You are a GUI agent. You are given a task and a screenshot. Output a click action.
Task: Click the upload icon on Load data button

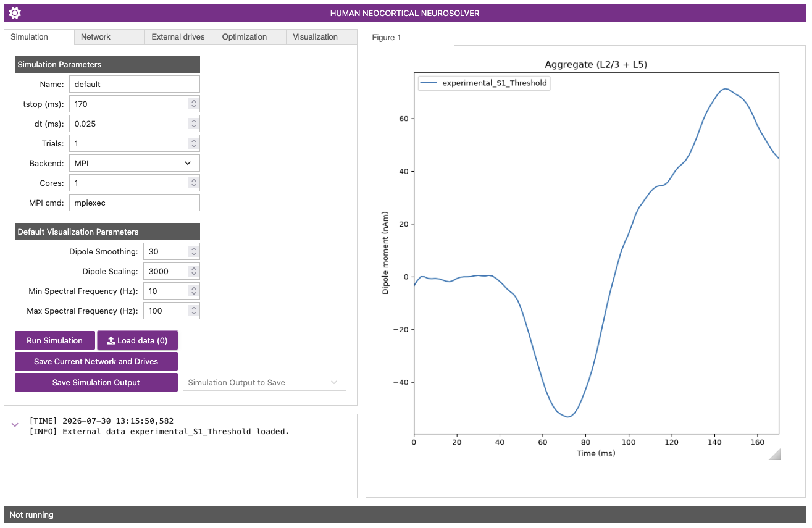point(111,340)
